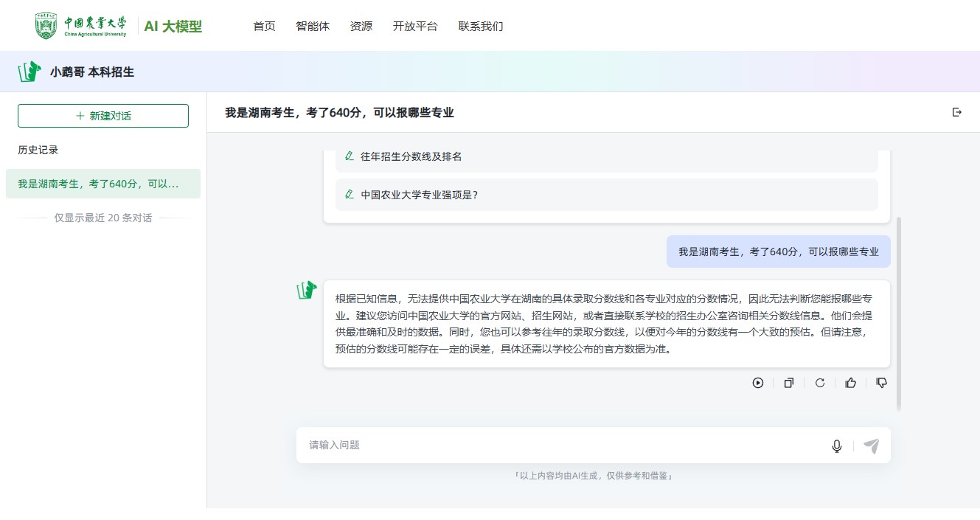
Task: Select suggestion 中国农业大学专业强项是？
Action: (607, 195)
